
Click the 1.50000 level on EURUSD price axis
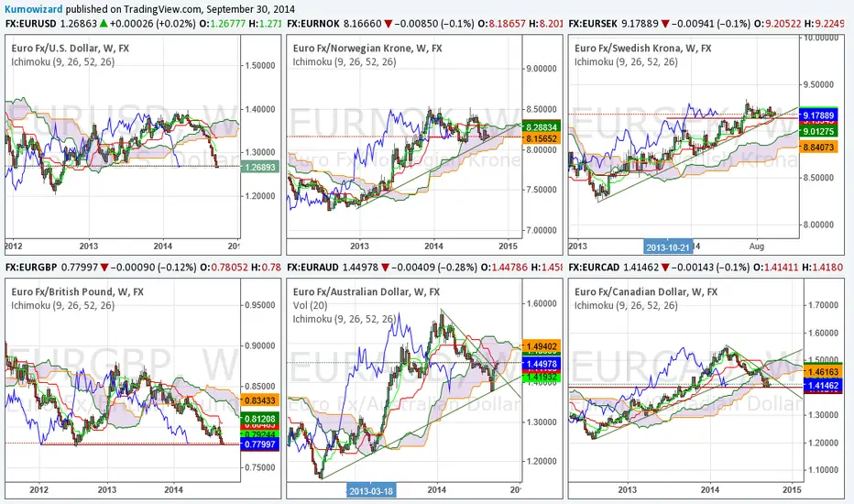pyautogui.click(x=259, y=65)
